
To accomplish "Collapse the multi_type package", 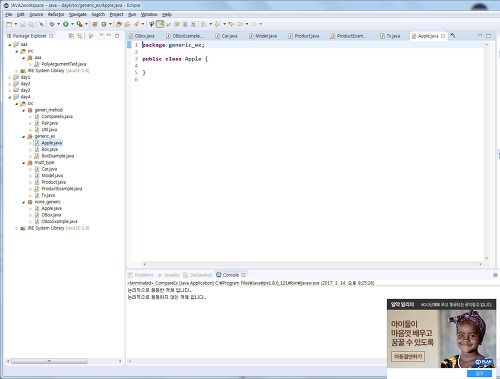I will tap(24, 163).
